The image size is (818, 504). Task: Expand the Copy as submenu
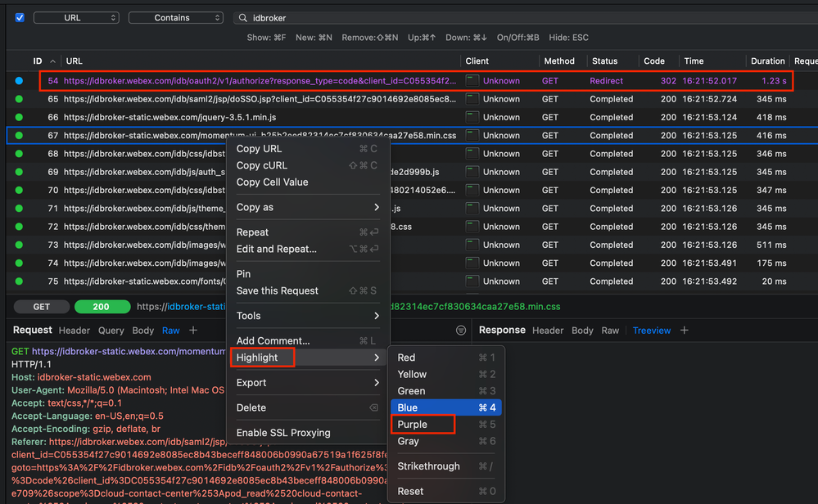(x=308, y=208)
